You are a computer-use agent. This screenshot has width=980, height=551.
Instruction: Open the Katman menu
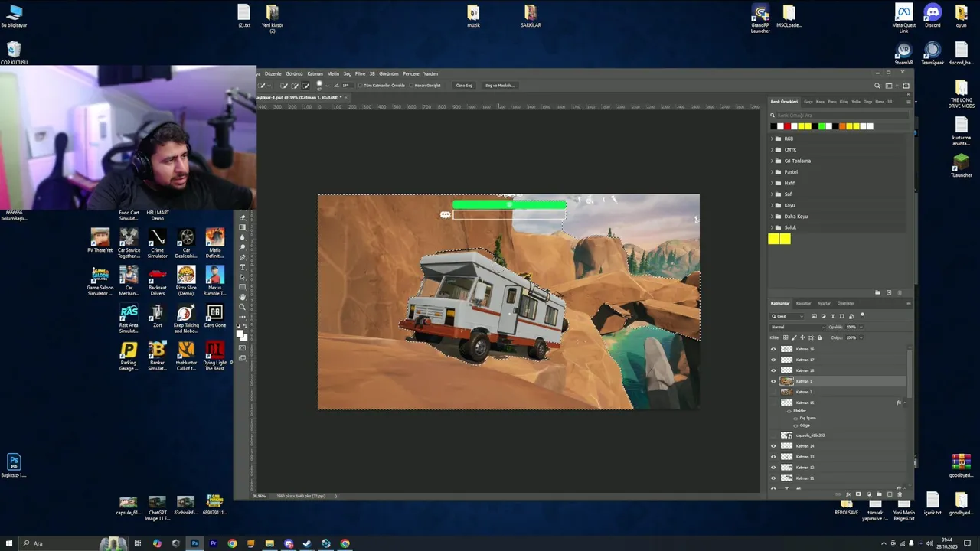pyautogui.click(x=315, y=74)
